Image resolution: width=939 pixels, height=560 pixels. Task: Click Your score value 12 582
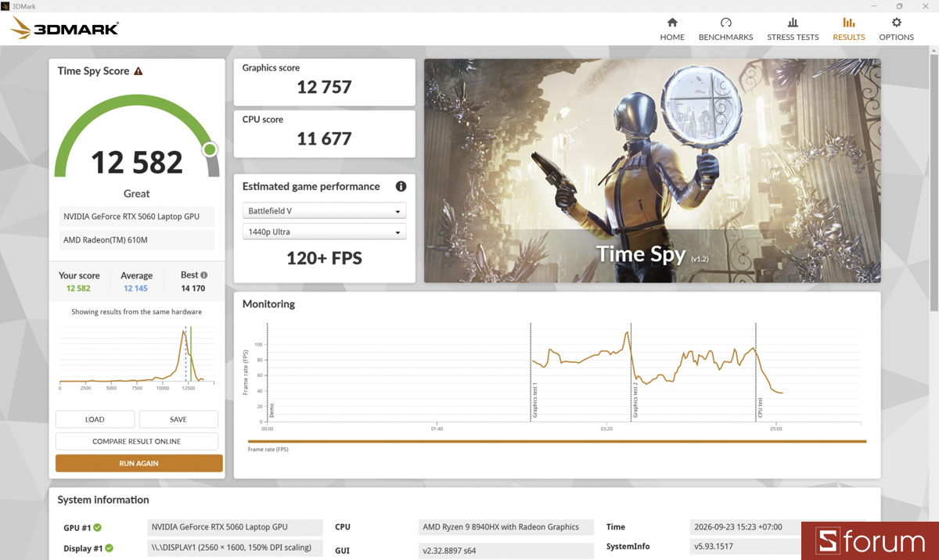tap(78, 289)
